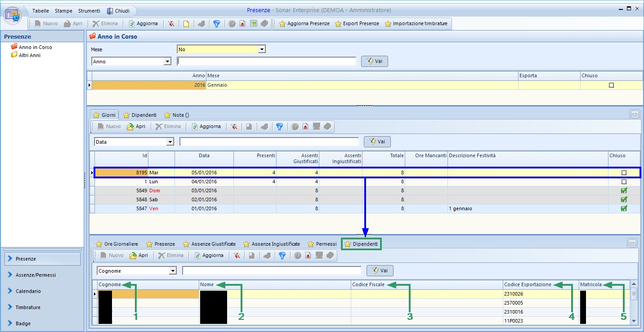Expand the Cognome filter field dropdown

point(173,271)
